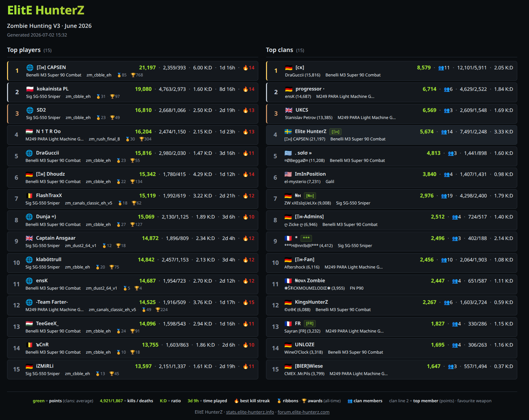529x420 pixels.
Task: Click the FN P90 weapon in Nova Zombie row
Action: click(x=357, y=288)
